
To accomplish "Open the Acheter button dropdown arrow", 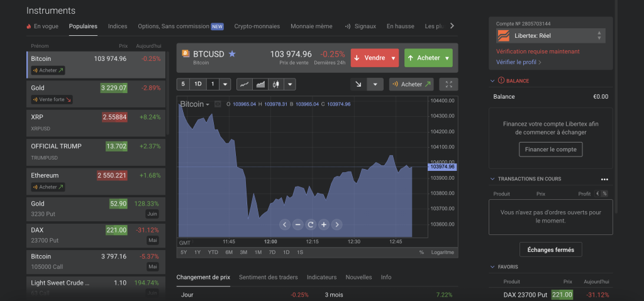I will coord(447,58).
